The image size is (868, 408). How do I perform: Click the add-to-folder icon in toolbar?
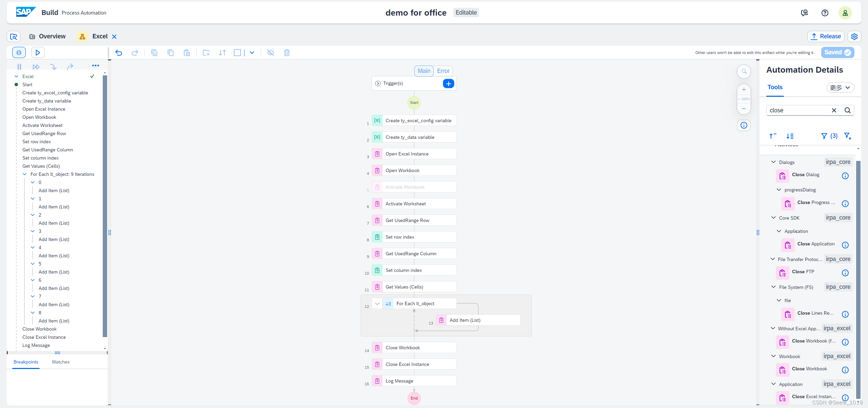(206, 53)
